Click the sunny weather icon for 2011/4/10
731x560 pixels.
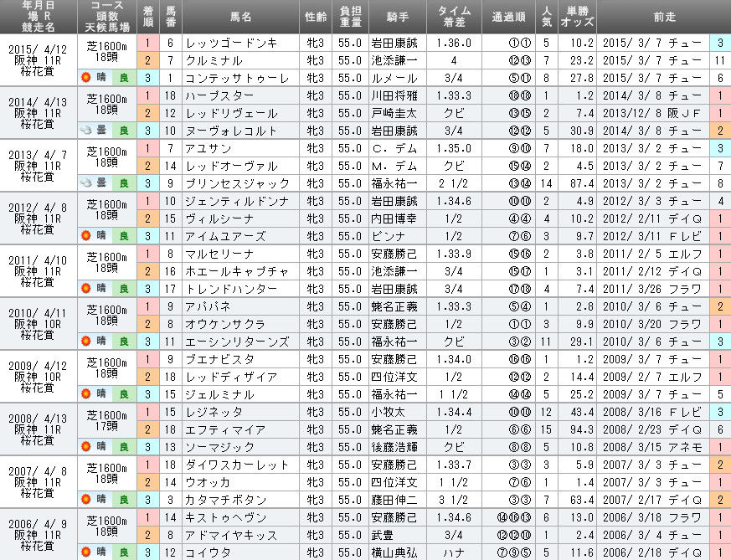pyautogui.click(x=85, y=288)
